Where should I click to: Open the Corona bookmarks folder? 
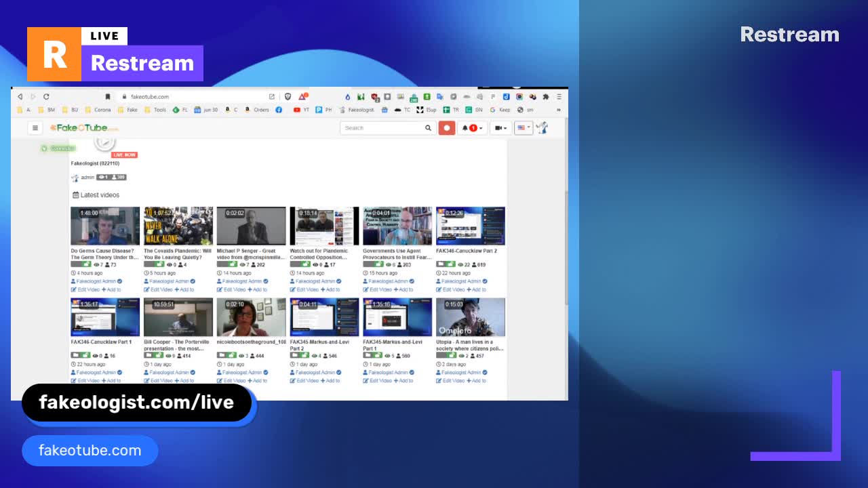98,110
